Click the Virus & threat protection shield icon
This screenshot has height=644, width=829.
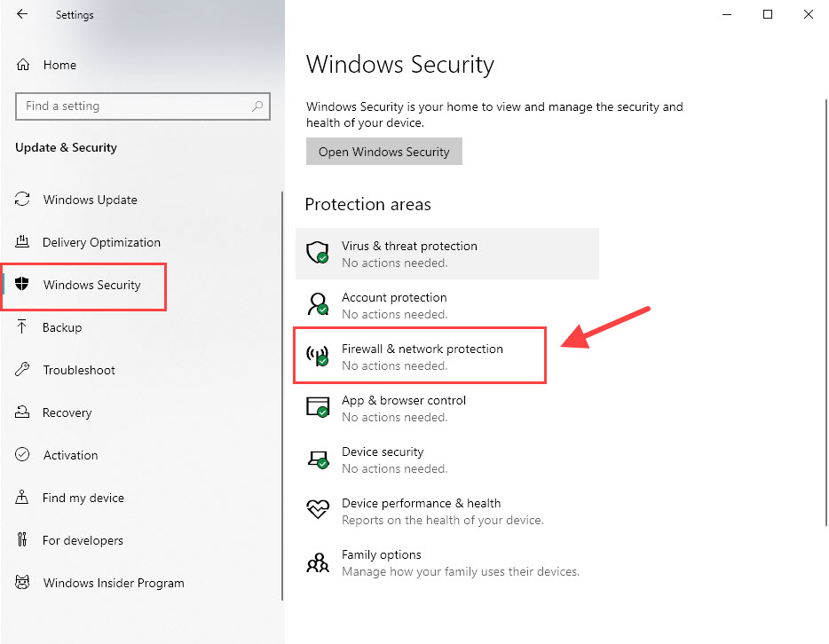pyautogui.click(x=317, y=253)
